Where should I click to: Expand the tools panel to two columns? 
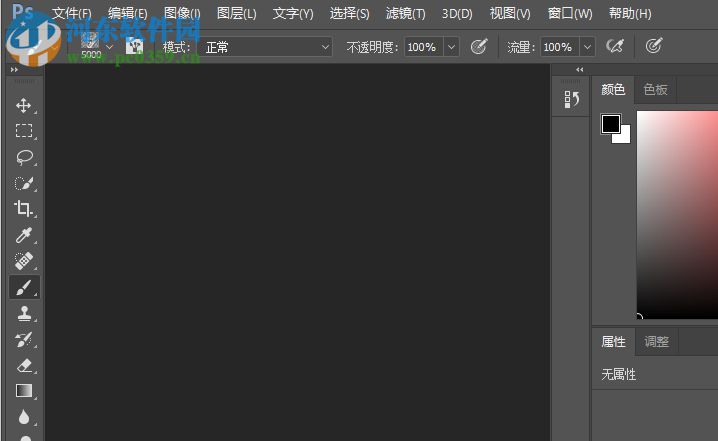pos(14,70)
